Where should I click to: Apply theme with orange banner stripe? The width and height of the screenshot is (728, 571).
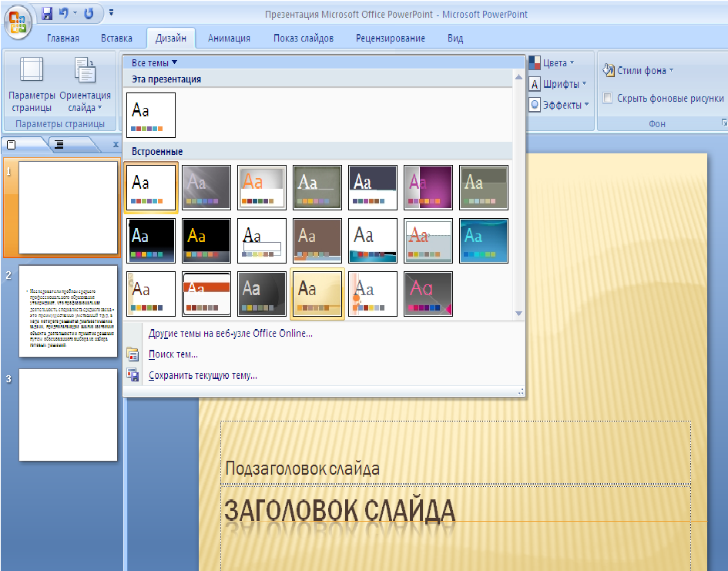point(206,294)
